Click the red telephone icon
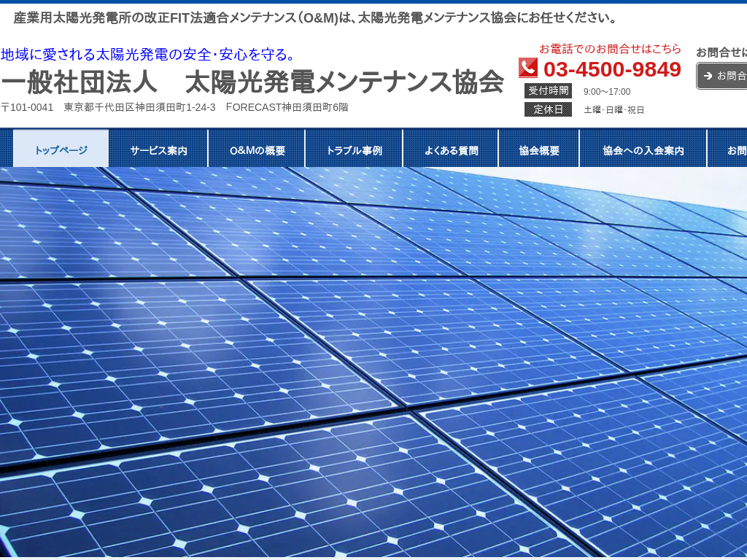This screenshot has width=747, height=560. 528,69
